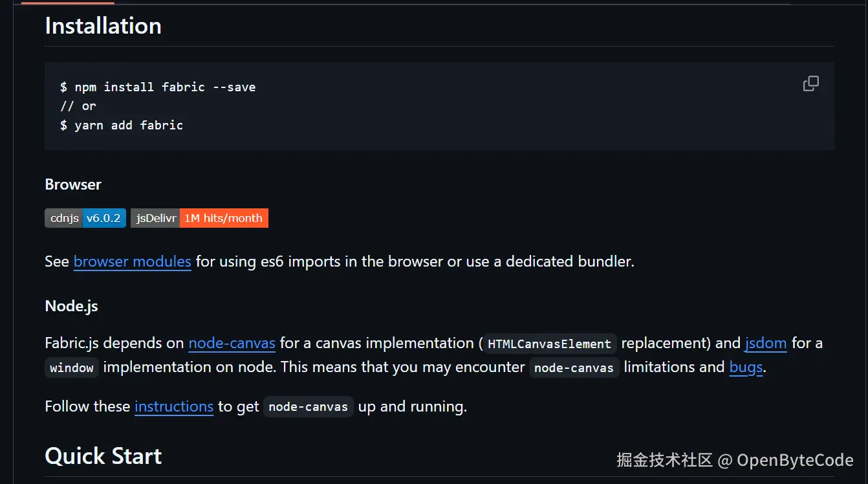This screenshot has width=868, height=484.
Task: Click the Installation heading
Action: pyautogui.click(x=103, y=26)
